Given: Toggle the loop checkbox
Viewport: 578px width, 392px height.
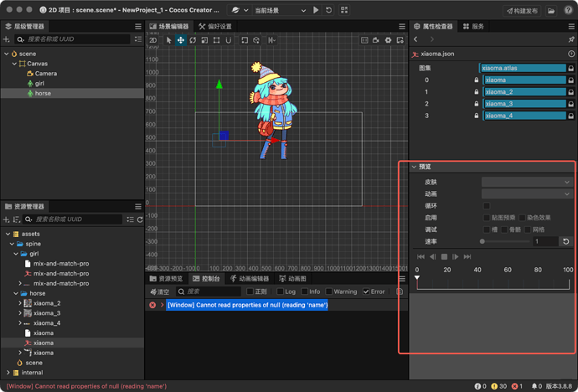Looking at the screenshot, I should (487, 205).
